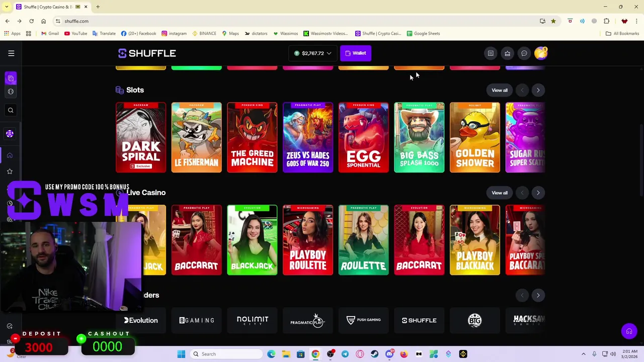
Task: Open the Playboy Roulette live game
Action: pos(308,240)
